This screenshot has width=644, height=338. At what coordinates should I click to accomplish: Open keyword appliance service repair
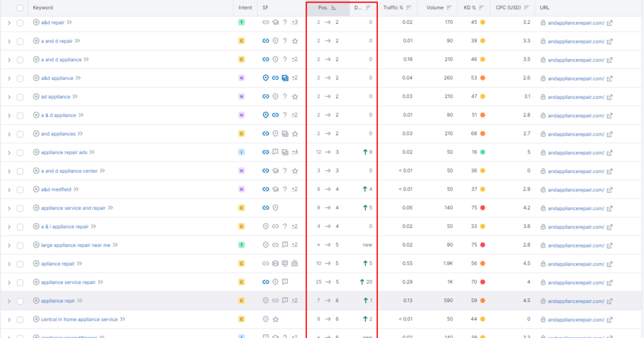[x=68, y=282]
